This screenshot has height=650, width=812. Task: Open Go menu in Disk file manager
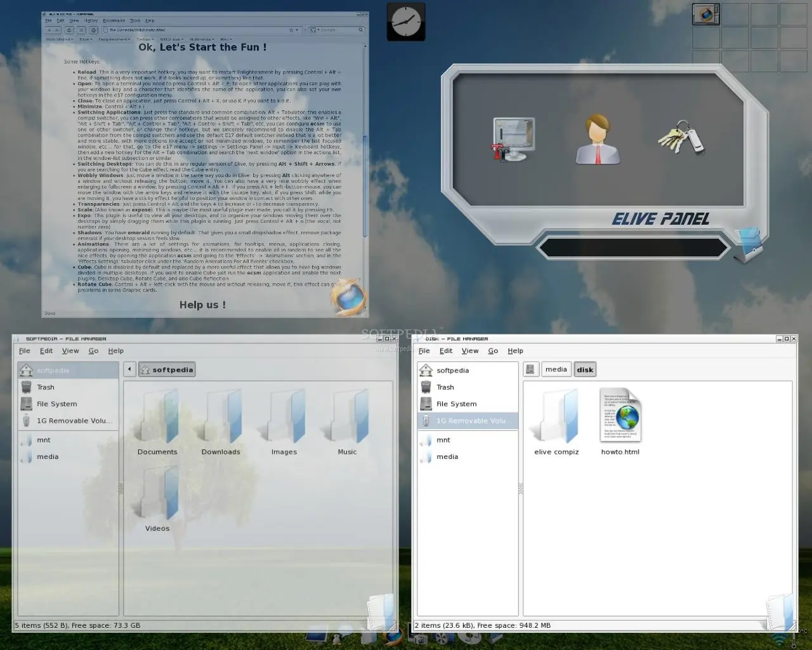[493, 350]
